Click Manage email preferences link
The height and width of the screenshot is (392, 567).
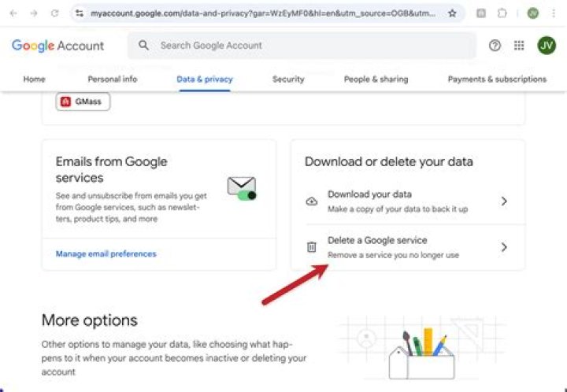(x=106, y=254)
